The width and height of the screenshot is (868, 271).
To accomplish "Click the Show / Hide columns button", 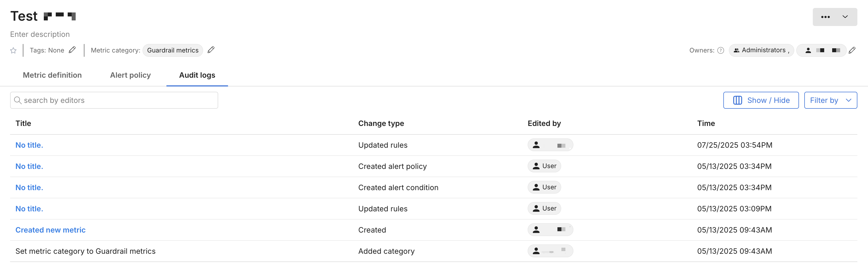I will [x=761, y=100].
